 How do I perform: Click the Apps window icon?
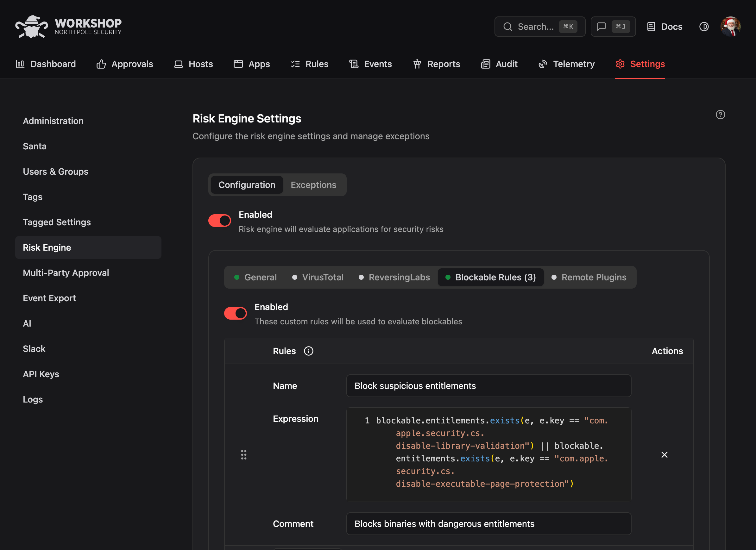point(238,64)
